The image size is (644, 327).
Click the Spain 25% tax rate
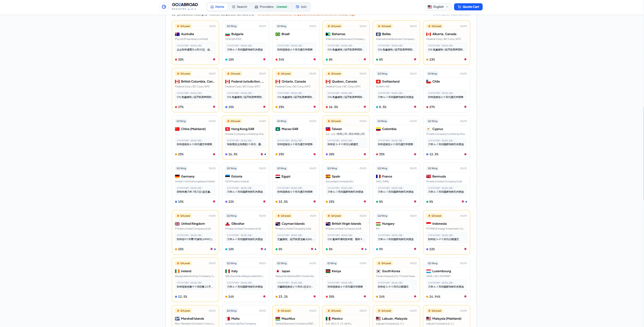pyautogui.click(x=331, y=202)
